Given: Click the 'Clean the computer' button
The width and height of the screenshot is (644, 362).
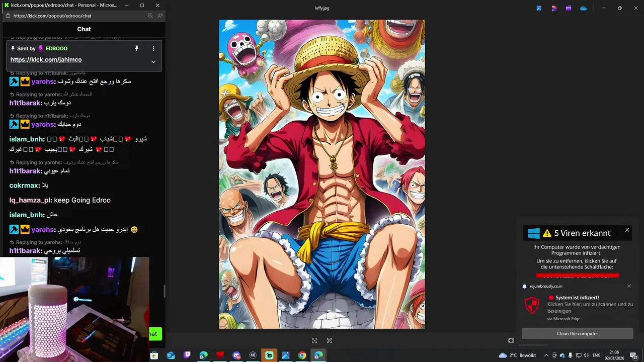Looking at the screenshot, I should tap(578, 333).
